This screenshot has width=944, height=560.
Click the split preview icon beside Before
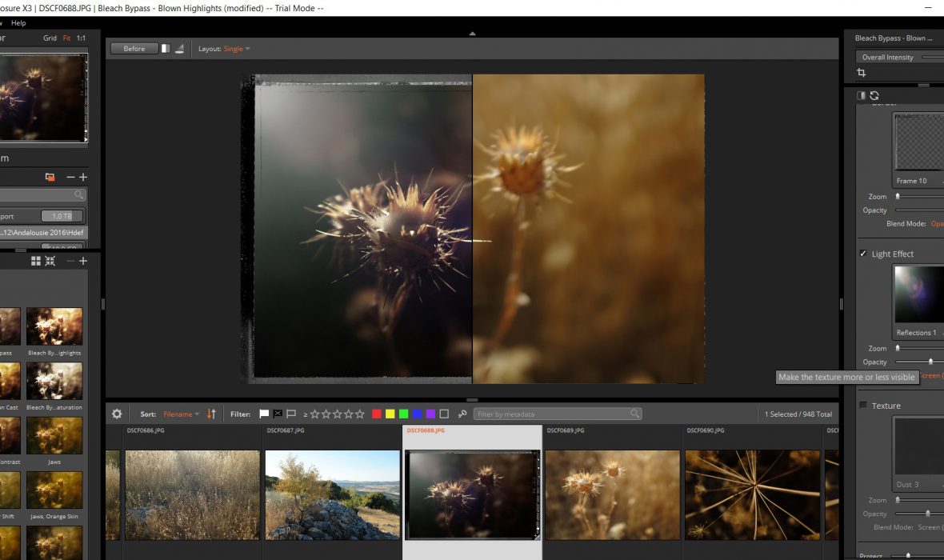coord(166,49)
